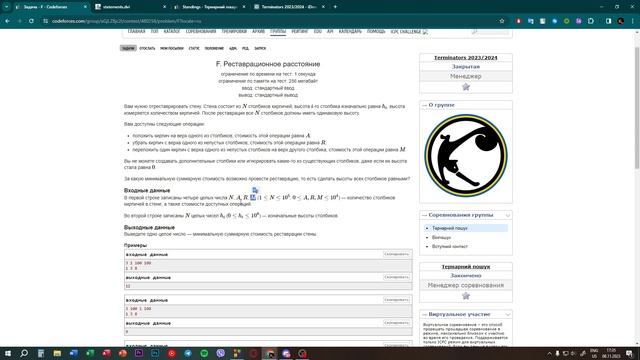This screenshot has height=360, width=640.
Task: Open ГРУППЫ in Codeforces main menu
Action: 278,31
